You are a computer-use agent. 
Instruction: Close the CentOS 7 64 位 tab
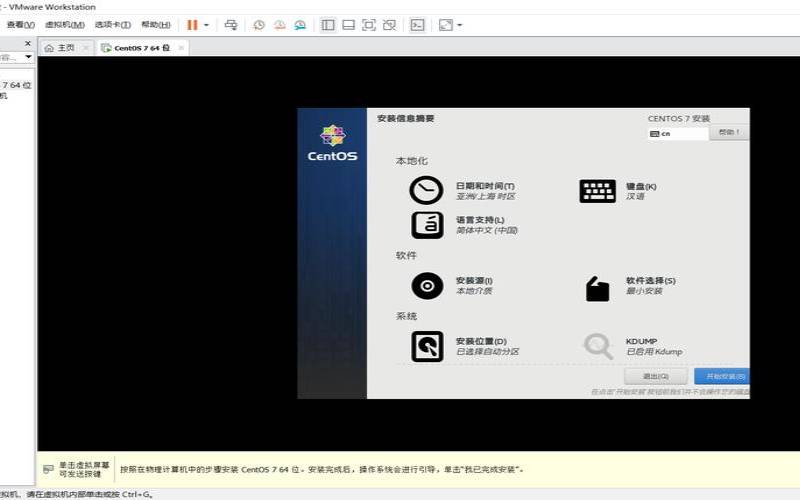181,48
